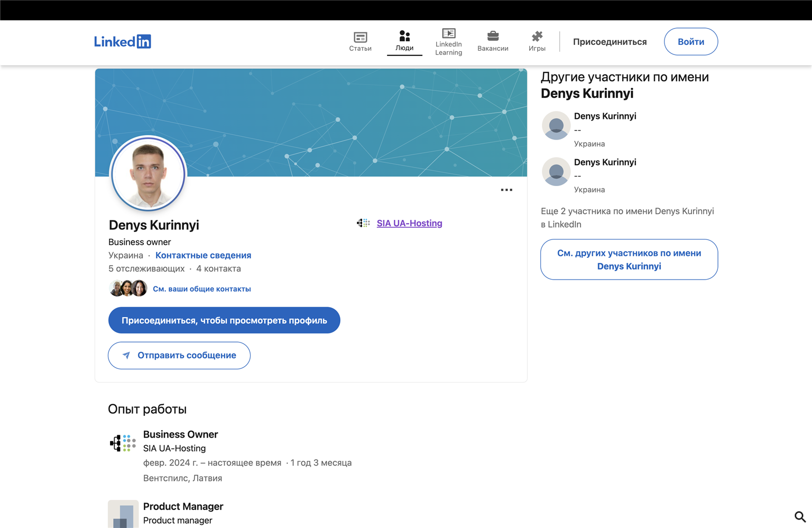Open the three-dot more options menu

[506, 190]
